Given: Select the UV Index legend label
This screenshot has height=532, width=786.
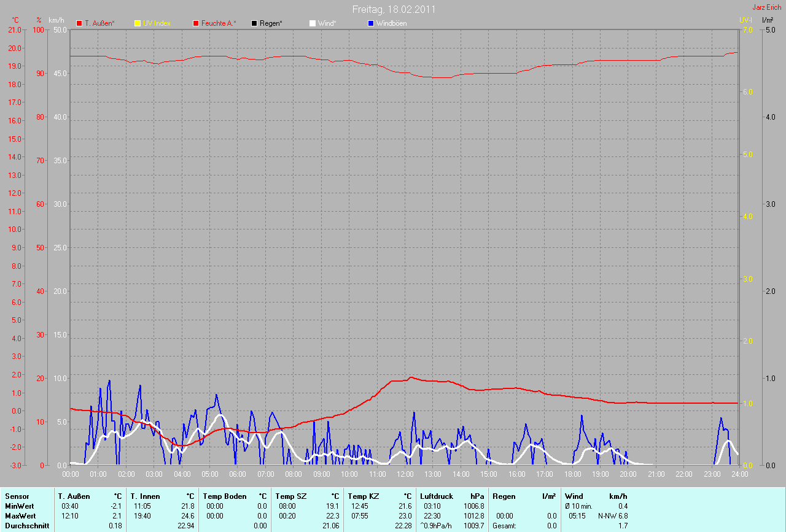Looking at the screenshot, I should click(x=157, y=23).
